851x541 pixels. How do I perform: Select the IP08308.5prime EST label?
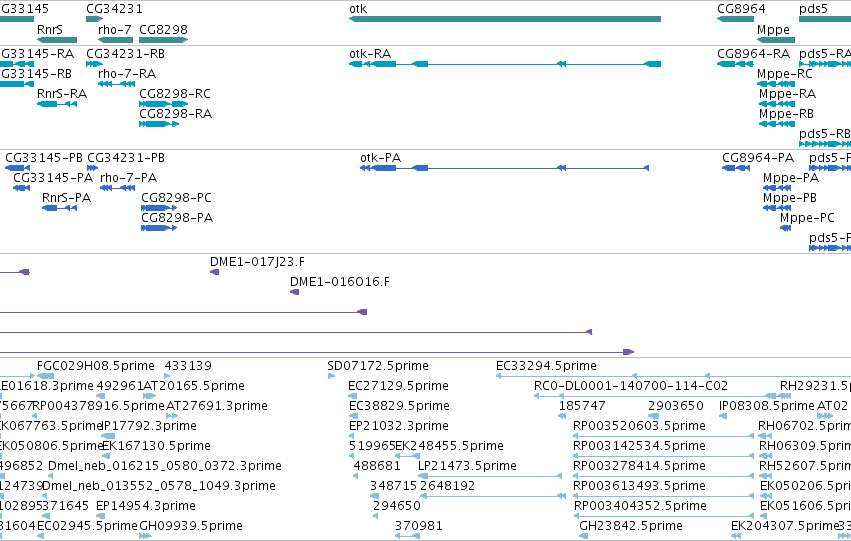pos(767,406)
